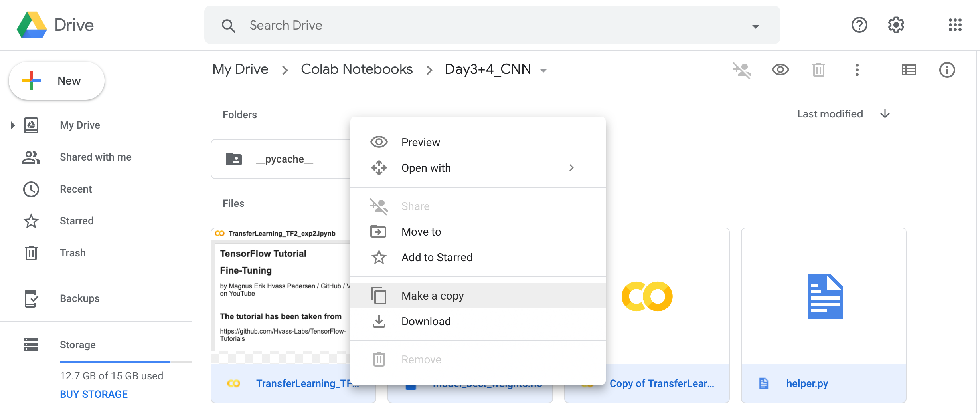Open the BUY STORAGE link
The width and height of the screenshot is (980, 413).
[x=93, y=394]
